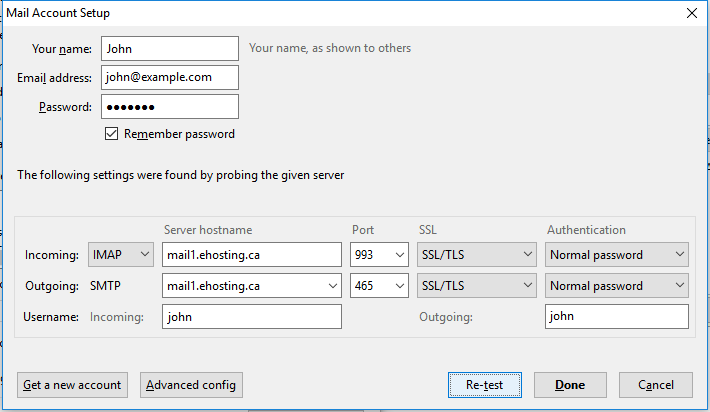Click Get a new account button
Screen dimensions: 710x412
72,385
